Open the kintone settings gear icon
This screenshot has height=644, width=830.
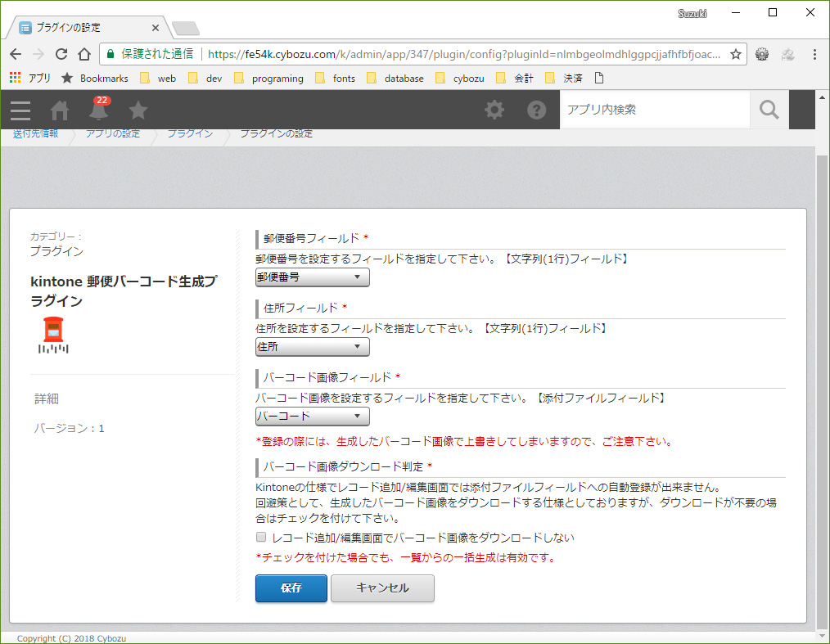pyautogui.click(x=494, y=110)
